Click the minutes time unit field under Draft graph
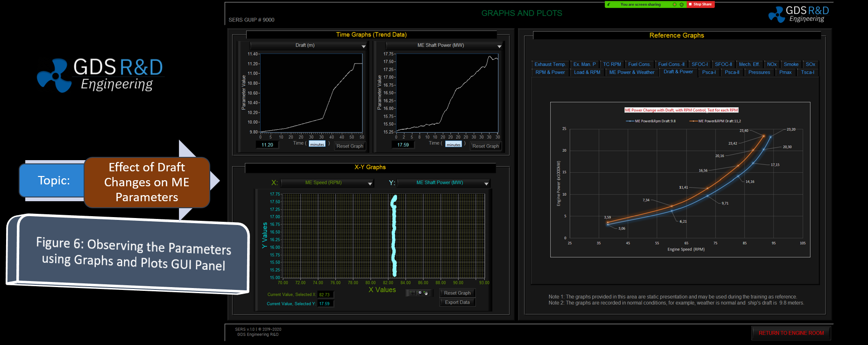868x345 pixels. (x=317, y=144)
